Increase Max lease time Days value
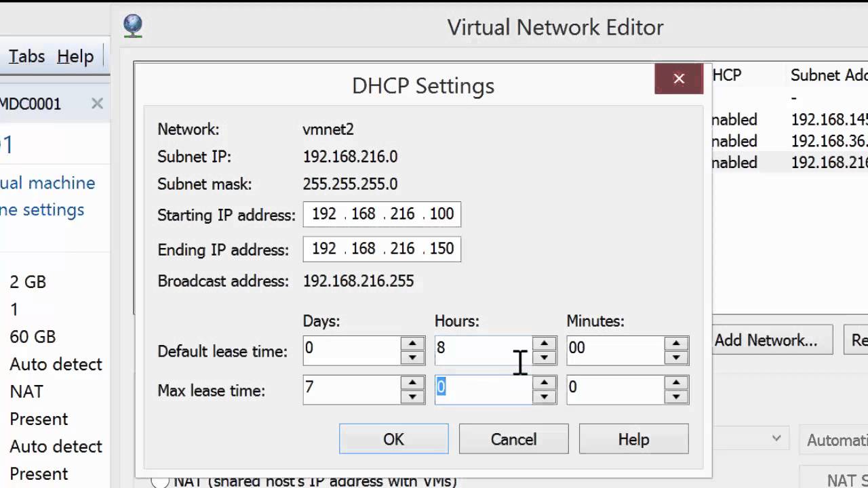Image resolution: width=868 pixels, height=488 pixels. (412, 383)
